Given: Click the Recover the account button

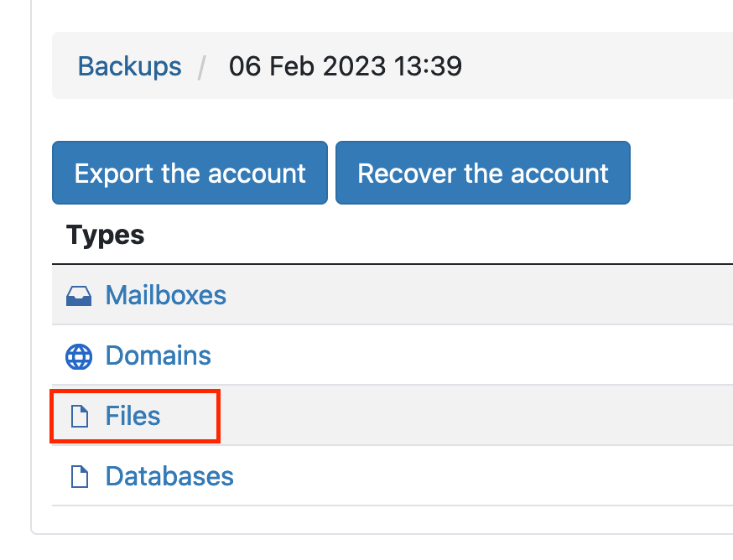Looking at the screenshot, I should pos(482,173).
